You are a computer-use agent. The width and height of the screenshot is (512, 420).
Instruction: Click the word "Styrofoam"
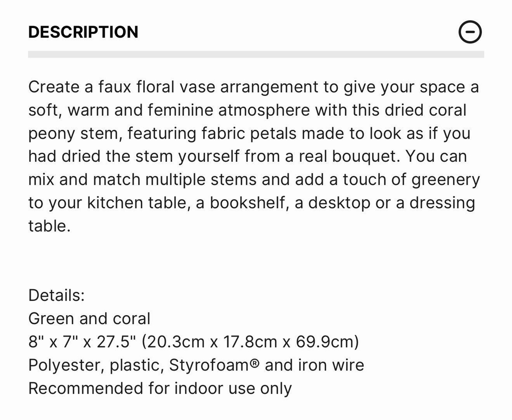(209, 365)
